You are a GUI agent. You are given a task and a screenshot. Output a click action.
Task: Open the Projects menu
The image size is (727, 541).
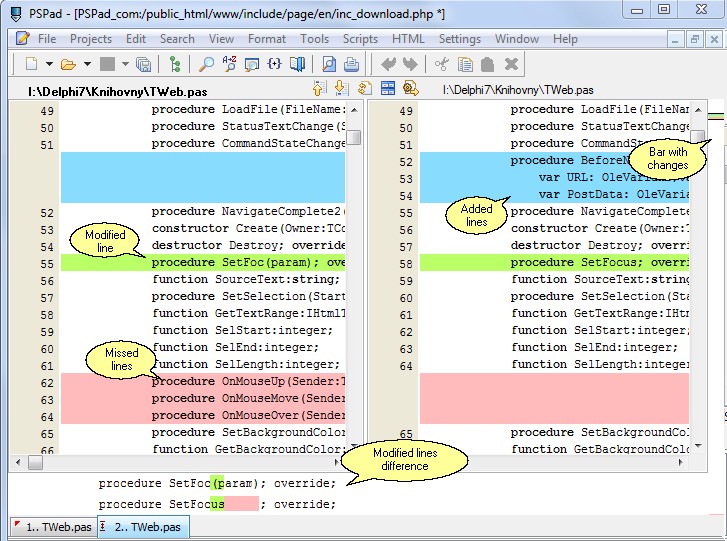click(90, 39)
